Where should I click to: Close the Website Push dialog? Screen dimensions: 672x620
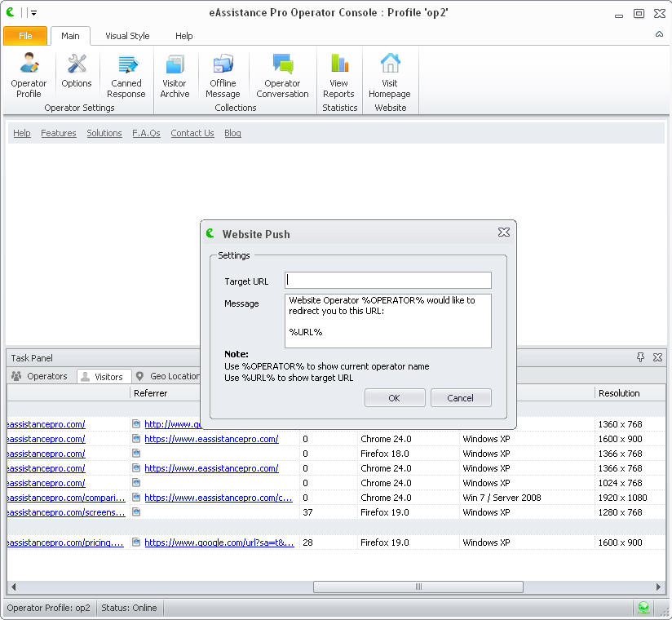(504, 232)
